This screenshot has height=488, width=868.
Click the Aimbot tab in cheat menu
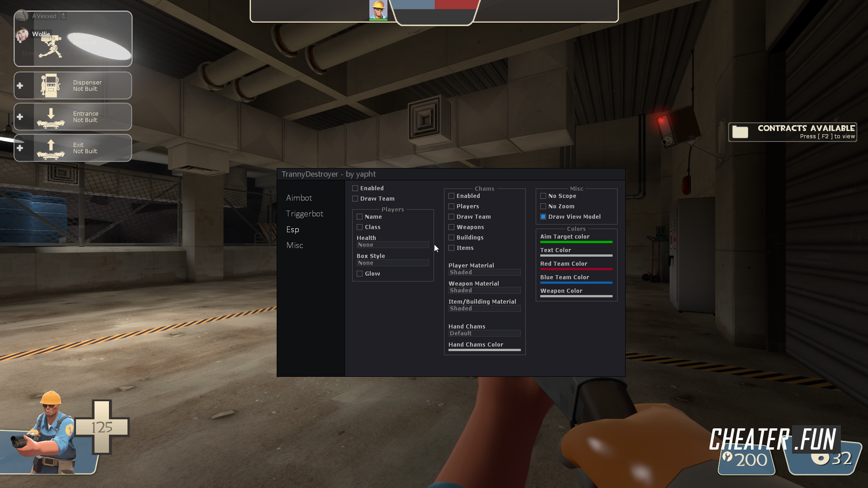pos(298,197)
